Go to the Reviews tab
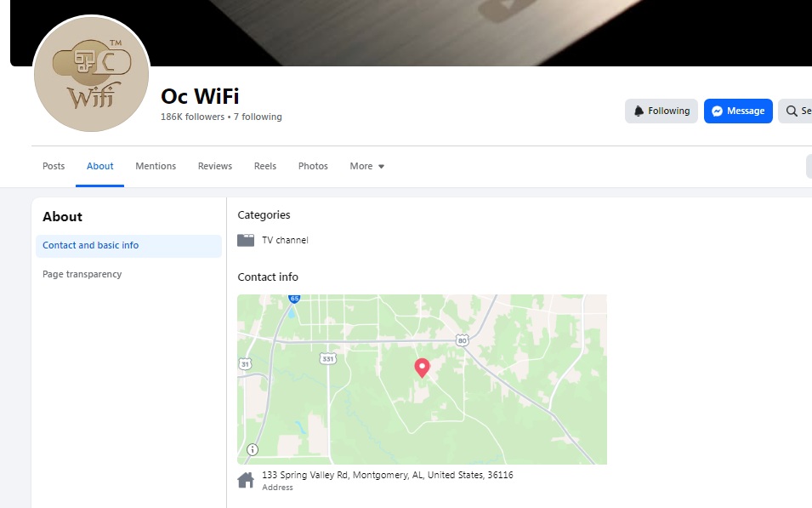The height and width of the screenshot is (508, 812). [215, 166]
